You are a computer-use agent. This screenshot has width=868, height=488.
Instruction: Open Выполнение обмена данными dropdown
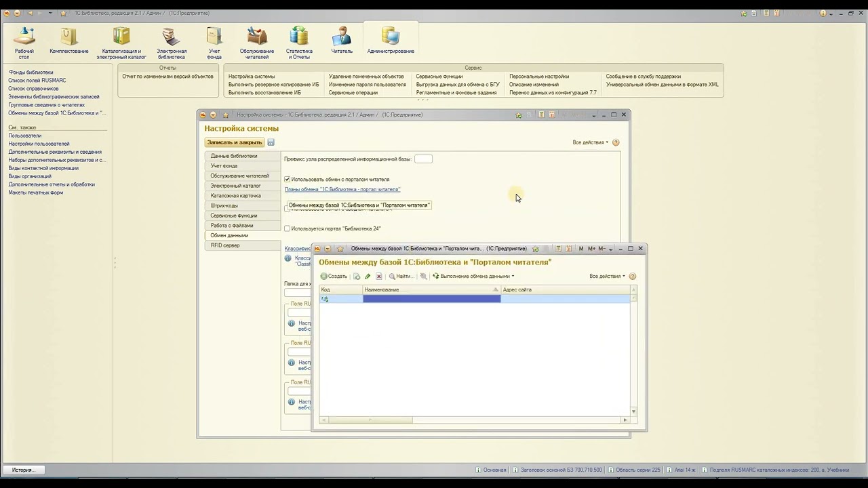click(x=473, y=277)
